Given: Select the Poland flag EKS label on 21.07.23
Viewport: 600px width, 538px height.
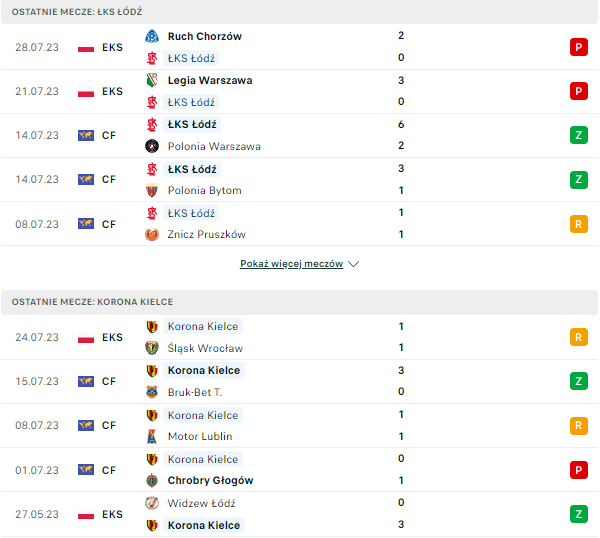Looking at the screenshot, I should point(100,91).
